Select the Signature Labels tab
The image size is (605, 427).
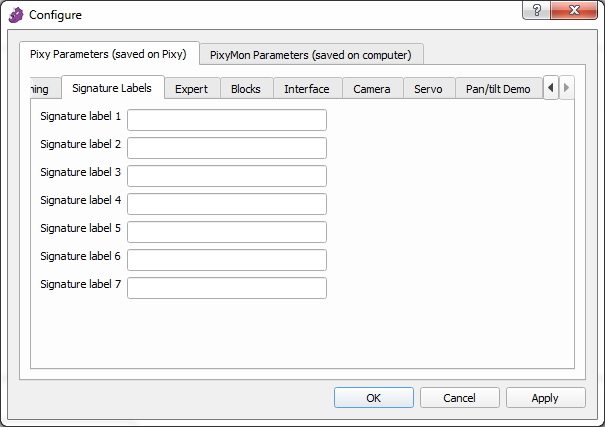pyautogui.click(x=112, y=88)
